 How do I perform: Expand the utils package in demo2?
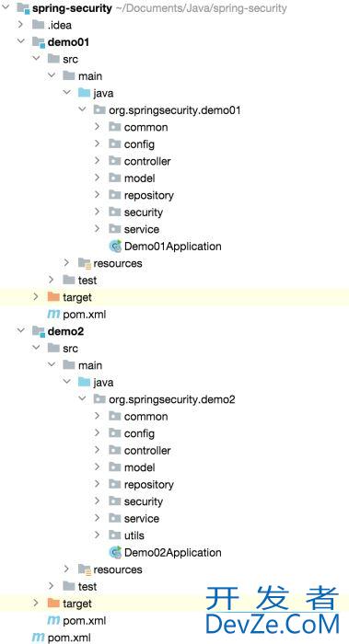click(97, 535)
